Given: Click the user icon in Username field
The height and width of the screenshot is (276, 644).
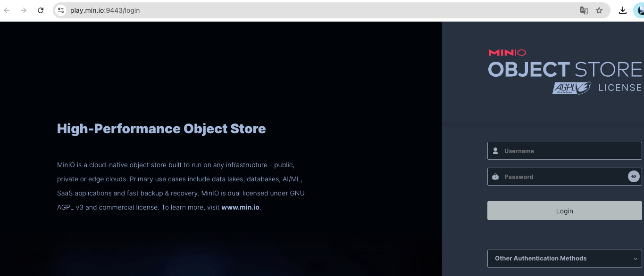Looking at the screenshot, I should 495,151.
